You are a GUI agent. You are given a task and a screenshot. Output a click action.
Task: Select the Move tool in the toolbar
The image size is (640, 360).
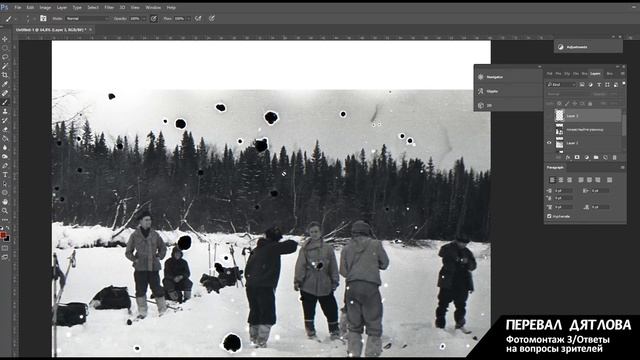pyautogui.click(x=5, y=39)
